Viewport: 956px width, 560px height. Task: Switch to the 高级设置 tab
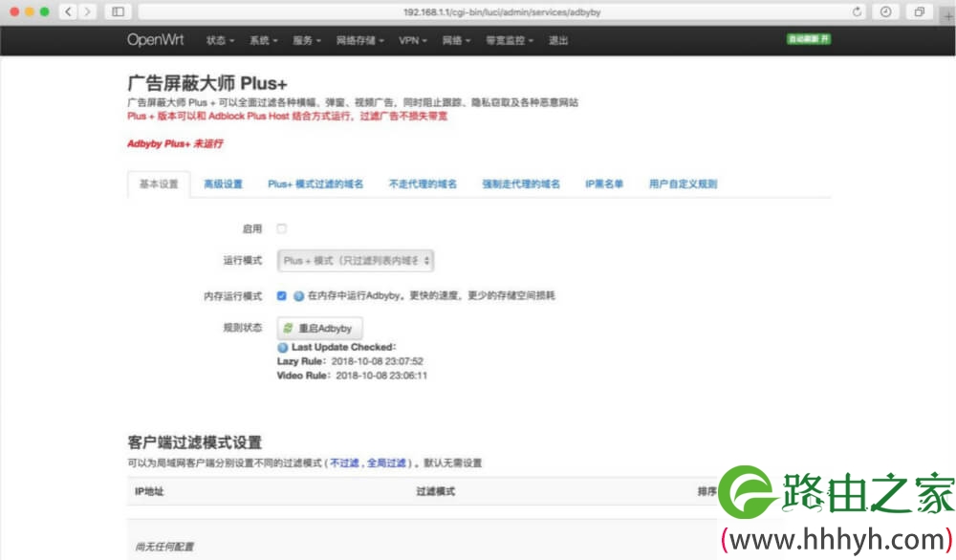coord(223,184)
